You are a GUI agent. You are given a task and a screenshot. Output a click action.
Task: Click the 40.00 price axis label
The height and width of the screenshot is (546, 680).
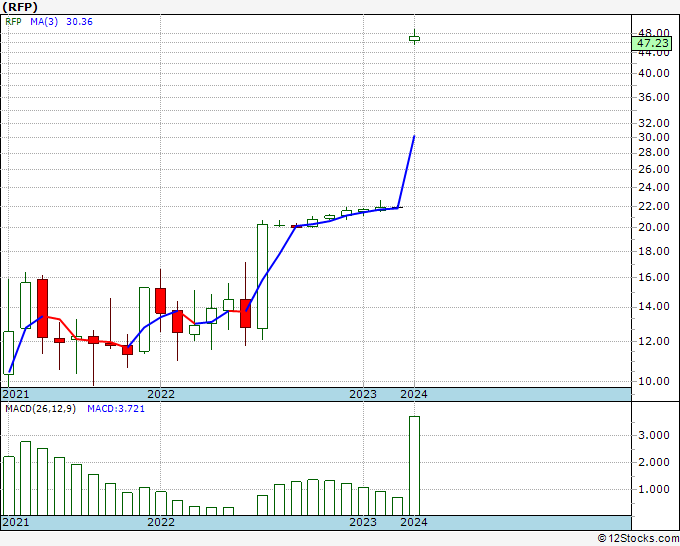[x=654, y=73]
